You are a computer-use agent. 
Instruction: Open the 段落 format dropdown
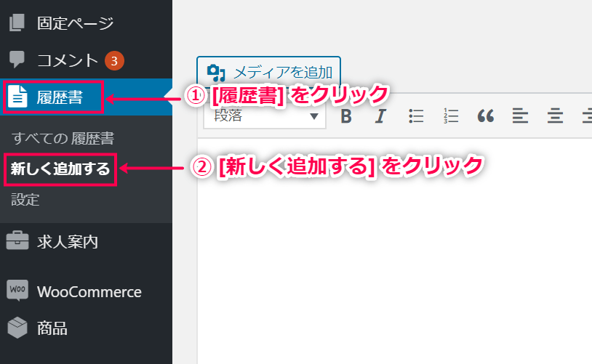265,116
